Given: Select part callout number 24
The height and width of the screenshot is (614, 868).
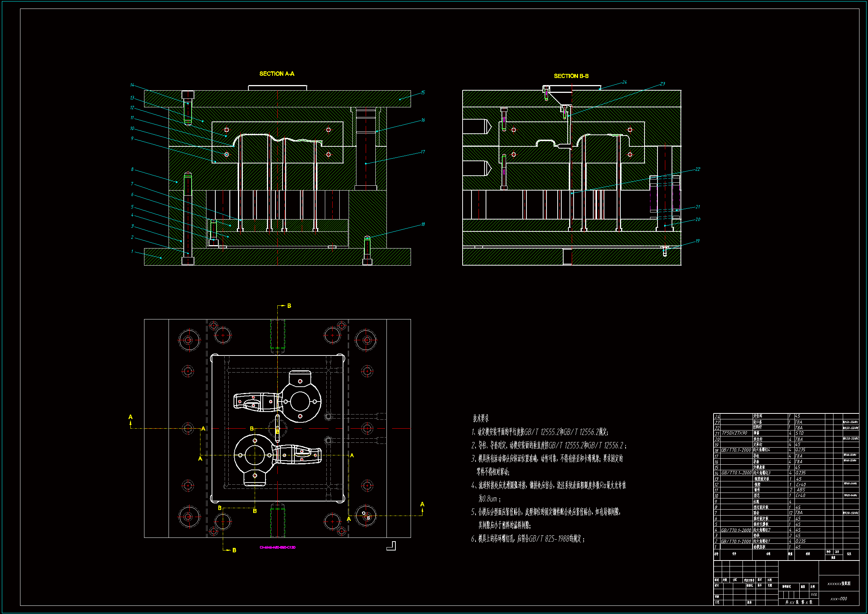Looking at the screenshot, I should (624, 82).
